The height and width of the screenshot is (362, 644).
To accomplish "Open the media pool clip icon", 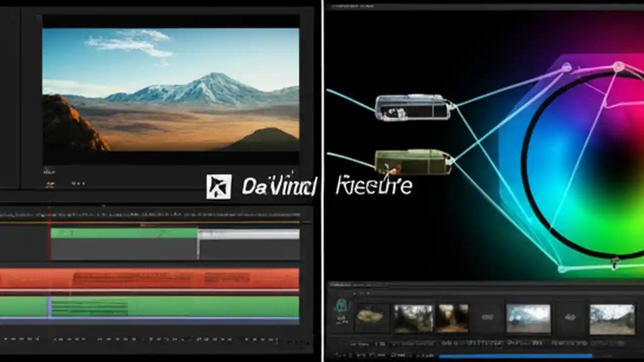I will [x=342, y=304].
